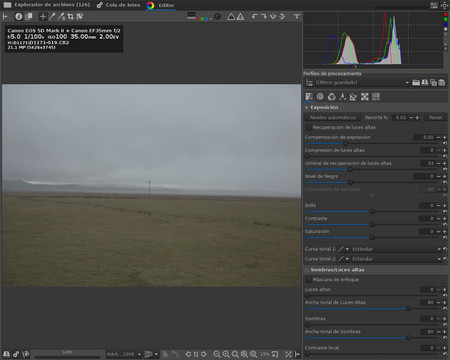450x360 pixels.
Task: Open Curva tonal 1 Estándar mode dropdown
Action: (x=396, y=249)
